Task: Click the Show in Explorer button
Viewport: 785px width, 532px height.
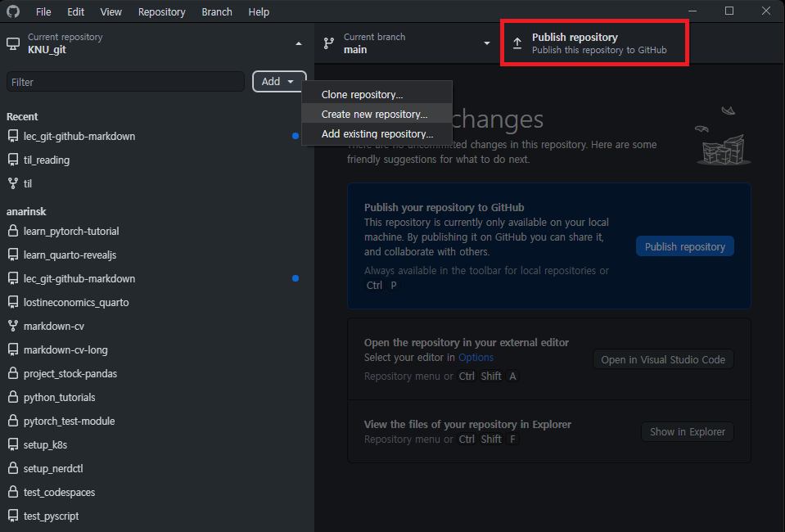Action: coord(687,432)
